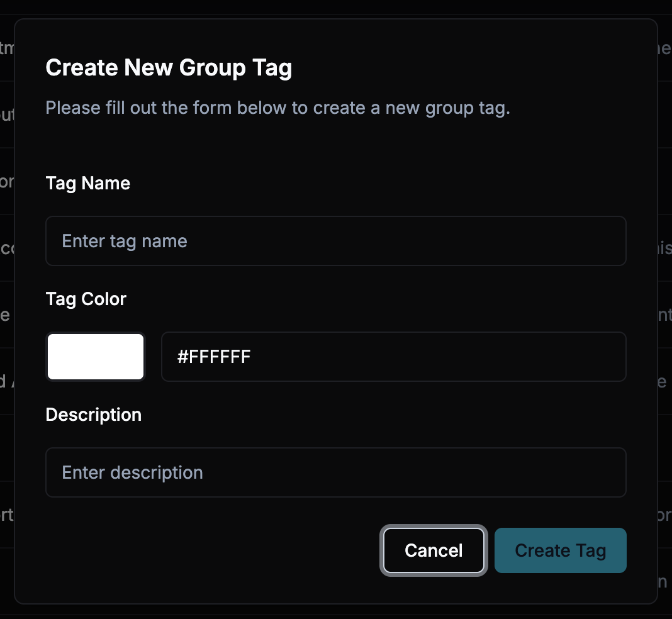Click the Enter description field

pos(335,472)
